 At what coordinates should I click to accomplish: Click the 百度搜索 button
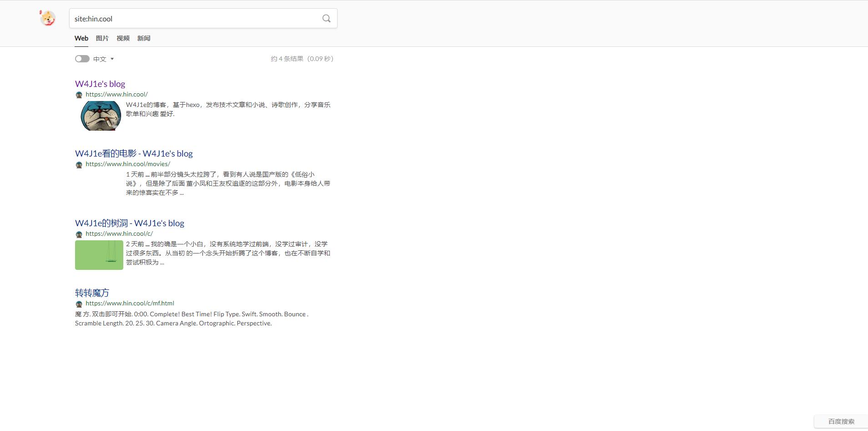[841, 421]
